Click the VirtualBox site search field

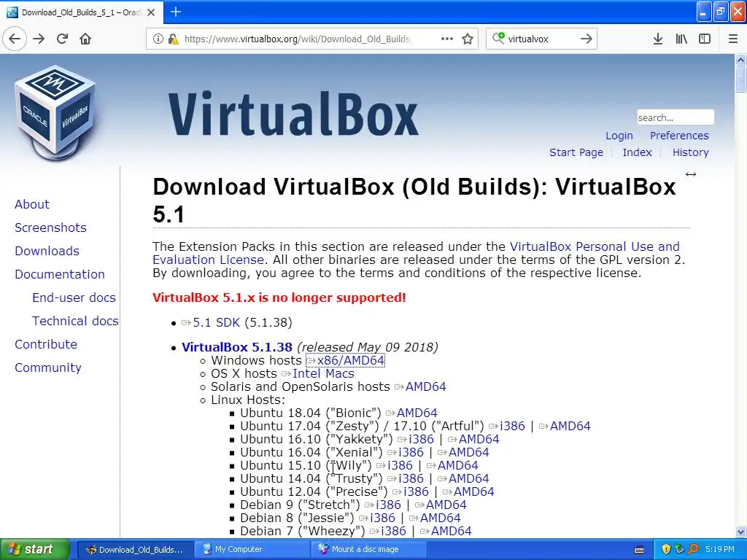[676, 117]
